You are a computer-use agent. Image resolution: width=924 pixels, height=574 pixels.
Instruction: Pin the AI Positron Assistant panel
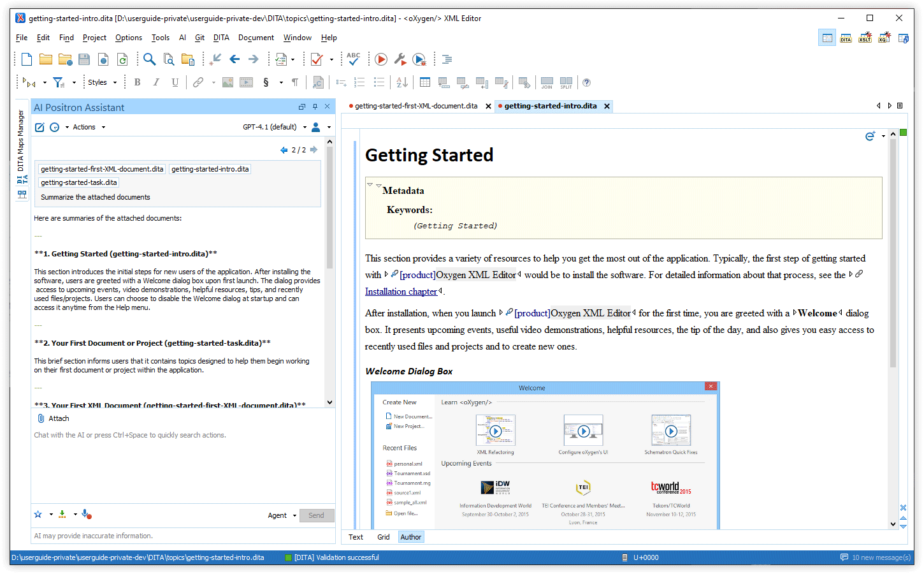click(x=315, y=107)
